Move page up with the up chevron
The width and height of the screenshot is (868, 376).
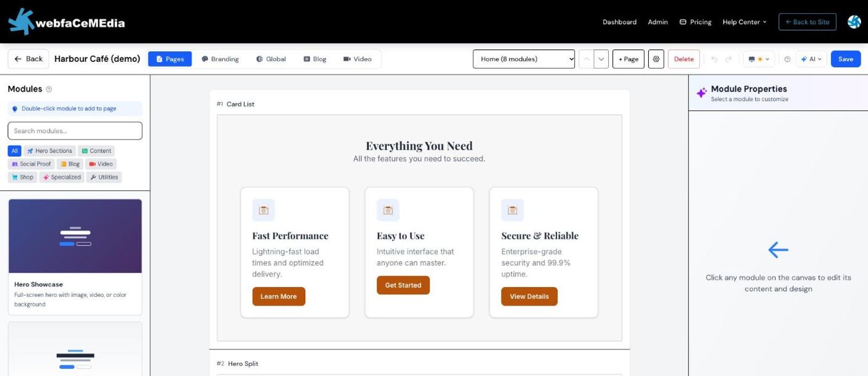[586, 59]
